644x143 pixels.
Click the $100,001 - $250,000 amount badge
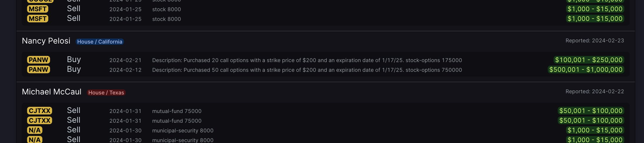[589, 60]
